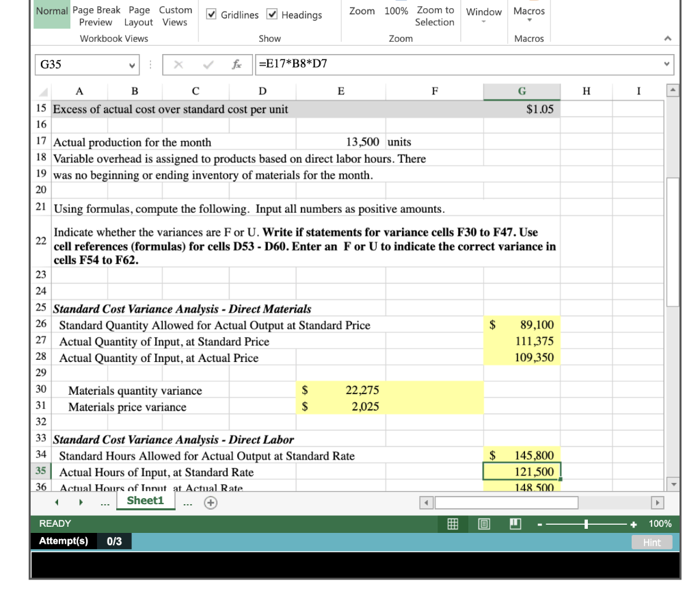Open the Window dropdown menu
The image size is (700, 589).
[x=483, y=16]
